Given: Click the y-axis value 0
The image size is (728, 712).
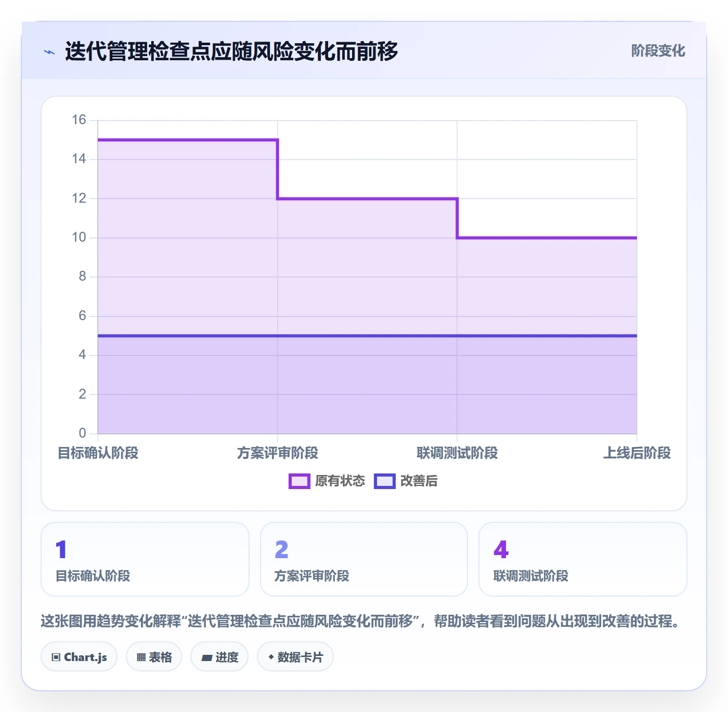Looking at the screenshot, I should 83,433.
